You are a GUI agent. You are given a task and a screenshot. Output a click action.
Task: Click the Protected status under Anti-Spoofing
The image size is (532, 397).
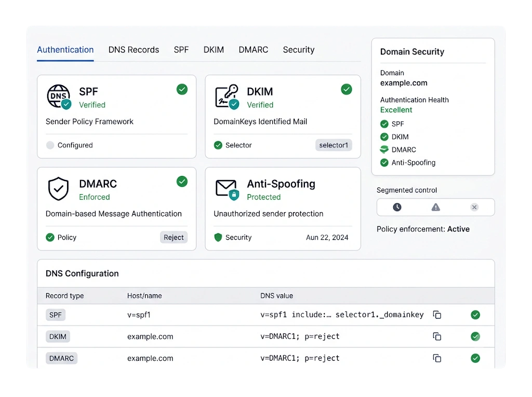263,197
